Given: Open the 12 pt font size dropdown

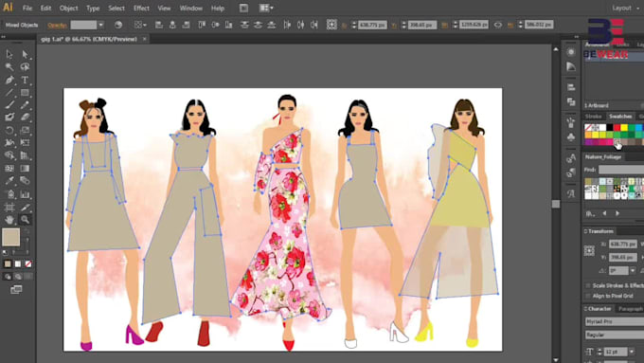Looking at the screenshot, I should [632, 352].
